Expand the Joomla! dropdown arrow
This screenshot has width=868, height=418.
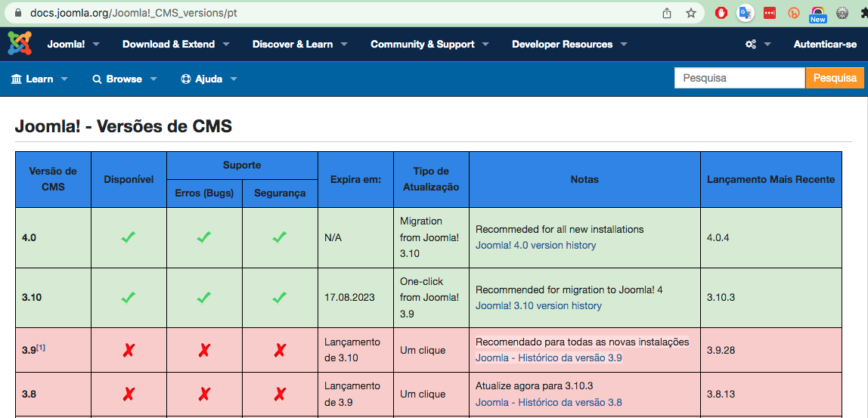96,45
